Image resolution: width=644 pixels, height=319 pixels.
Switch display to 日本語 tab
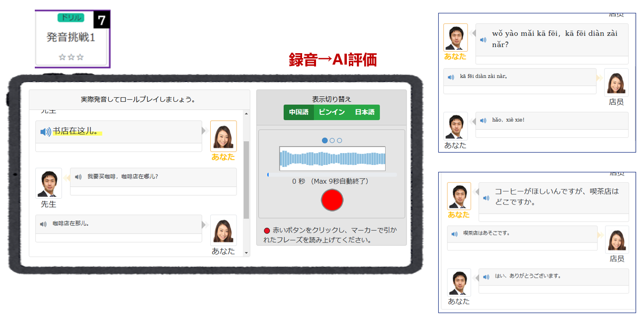tap(364, 112)
